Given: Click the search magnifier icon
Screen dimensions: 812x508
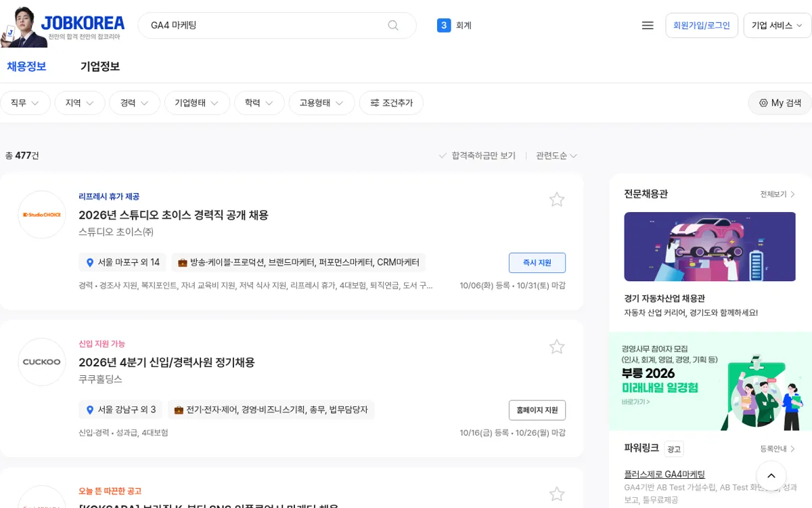Looking at the screenshot, I should point(393,25).
